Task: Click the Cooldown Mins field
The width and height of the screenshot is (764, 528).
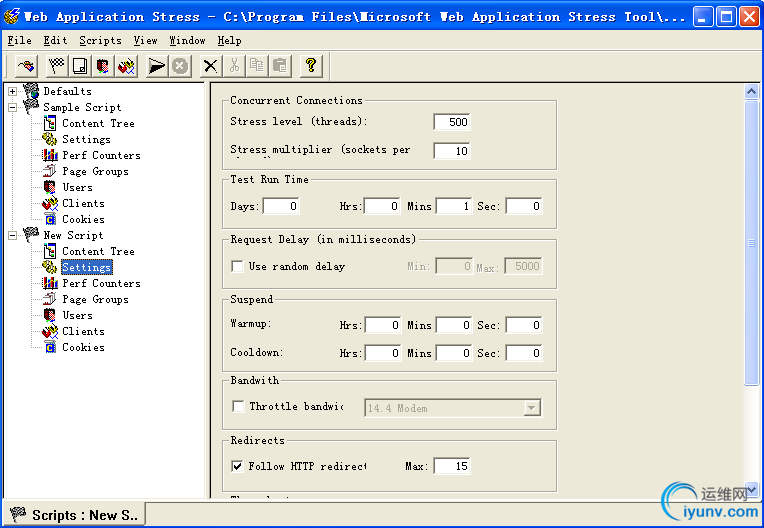Action: [x=454, y=353]
